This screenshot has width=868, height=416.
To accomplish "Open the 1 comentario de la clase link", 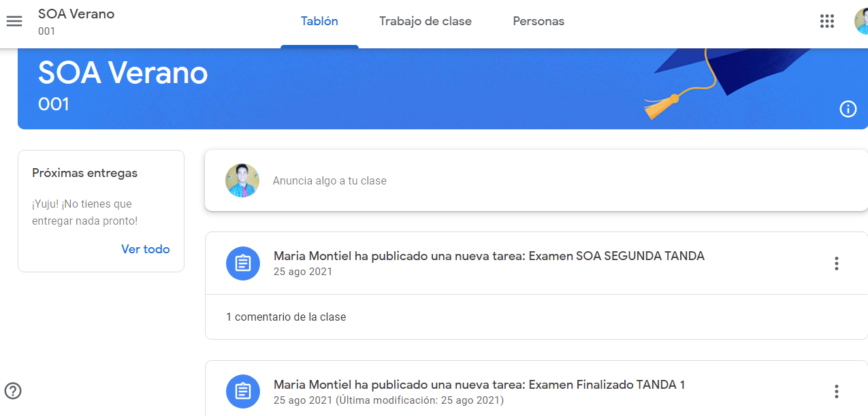I will [x=286, y=317].
